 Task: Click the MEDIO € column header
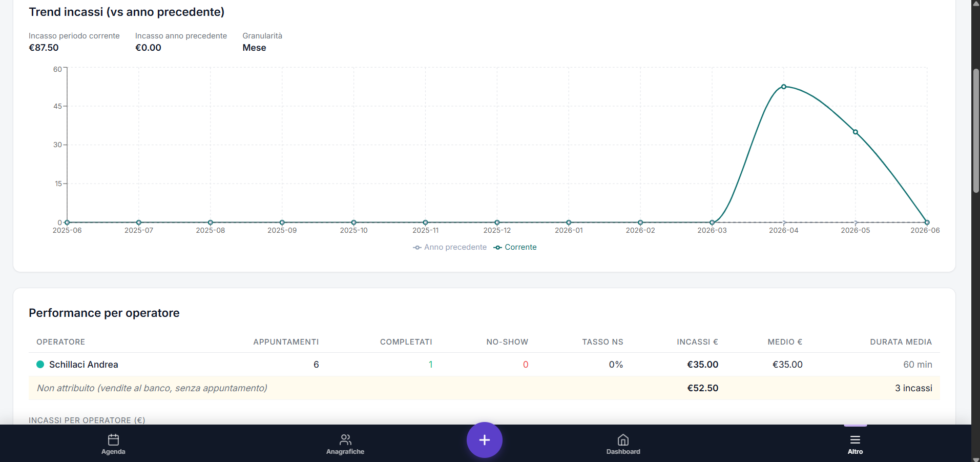tap(785, 342)
